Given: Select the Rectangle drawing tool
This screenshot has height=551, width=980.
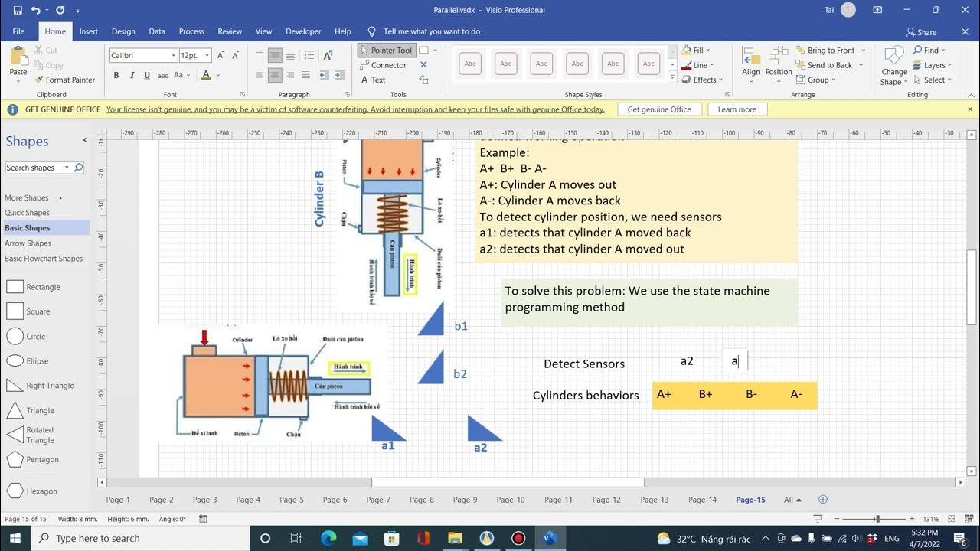Looking at the screenshot, I should [424, 51].
